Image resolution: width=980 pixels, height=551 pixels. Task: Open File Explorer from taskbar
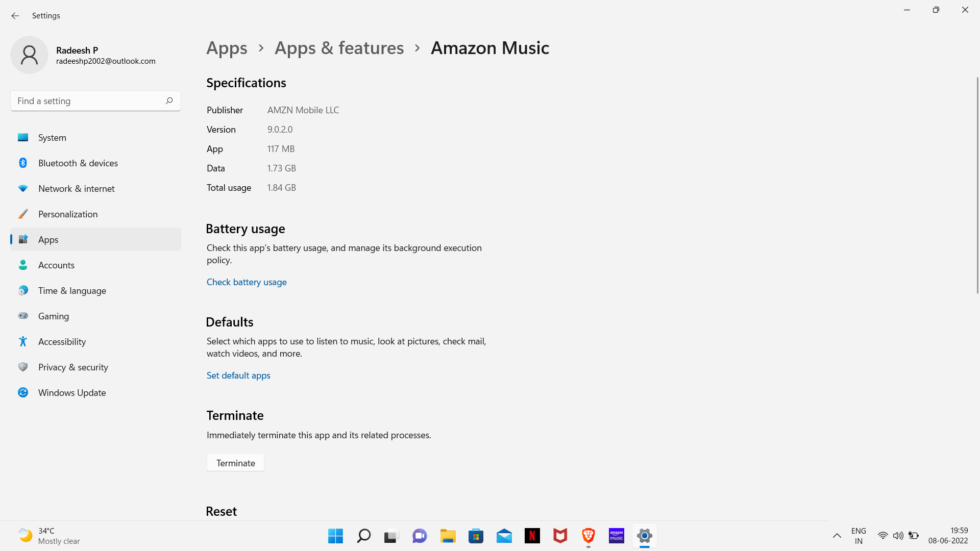[x=448, y=536]
